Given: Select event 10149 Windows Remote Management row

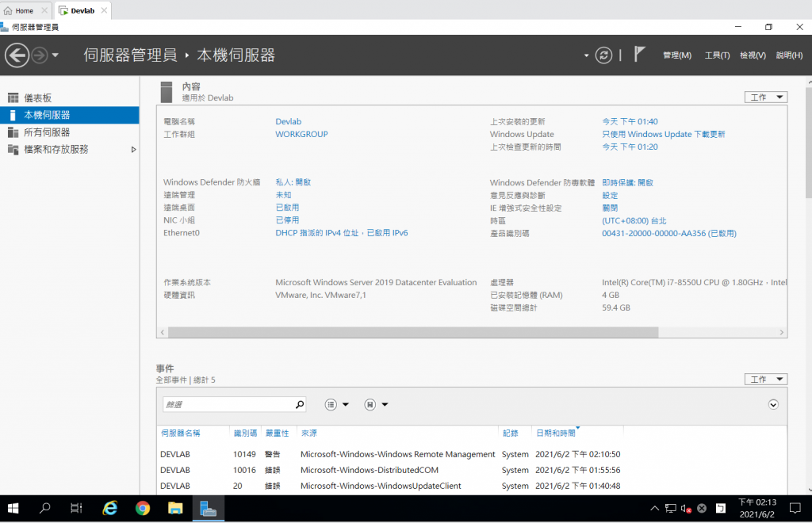Looking at the screenshot, I should 471,454.
